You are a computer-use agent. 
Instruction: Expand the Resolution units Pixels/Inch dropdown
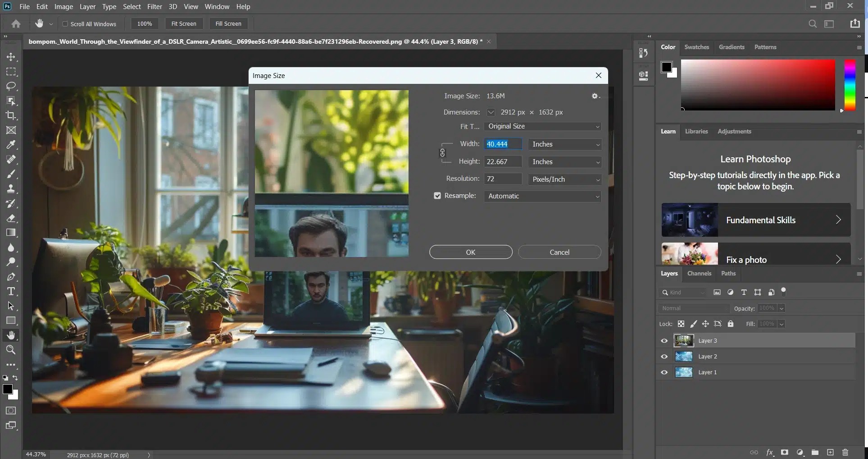[x=565, y=179]
